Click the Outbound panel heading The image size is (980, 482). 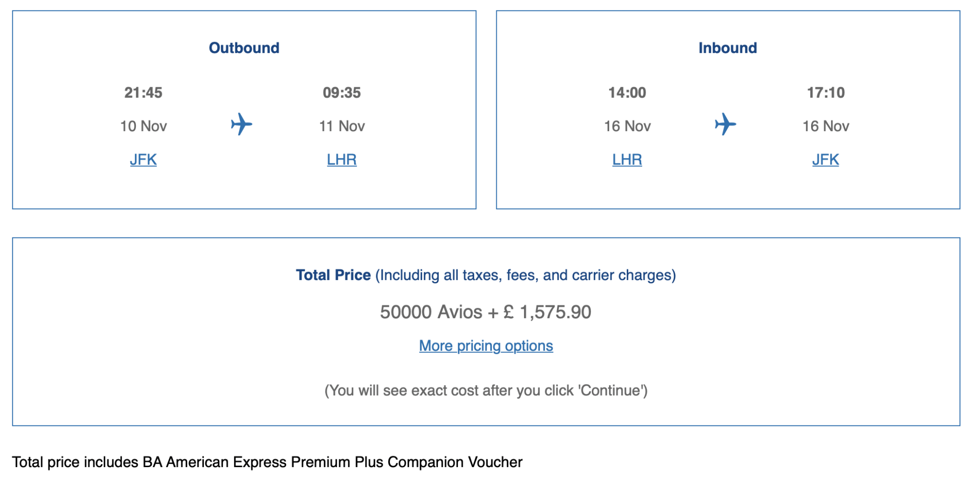tap(244, 47)
